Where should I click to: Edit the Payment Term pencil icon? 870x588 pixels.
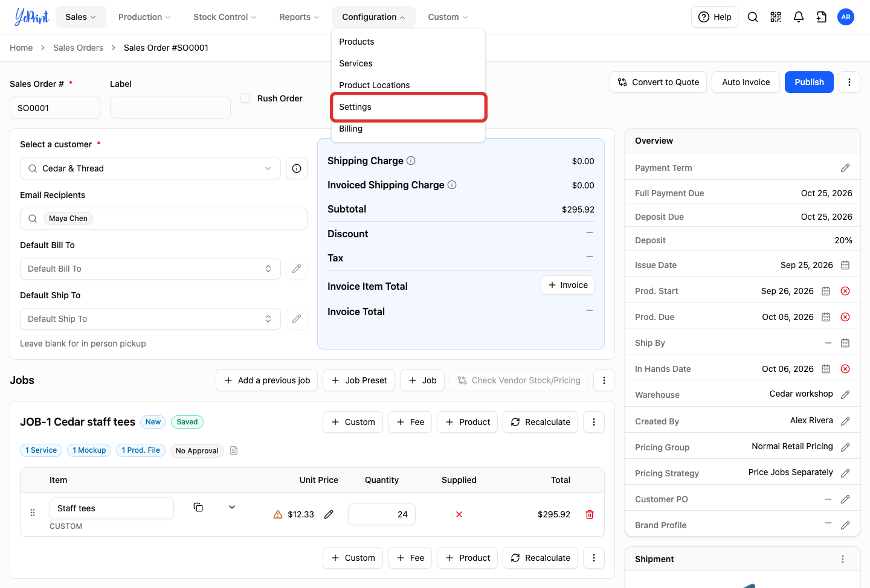[x=845, y=168]
